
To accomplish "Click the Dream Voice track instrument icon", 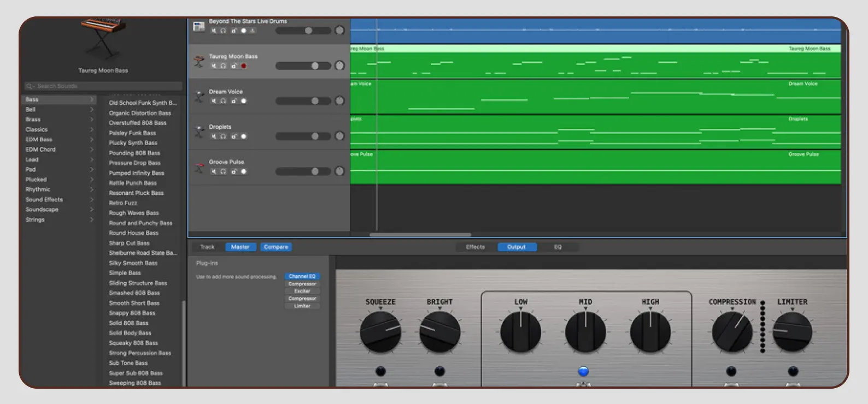I will (x=198, y=97).
